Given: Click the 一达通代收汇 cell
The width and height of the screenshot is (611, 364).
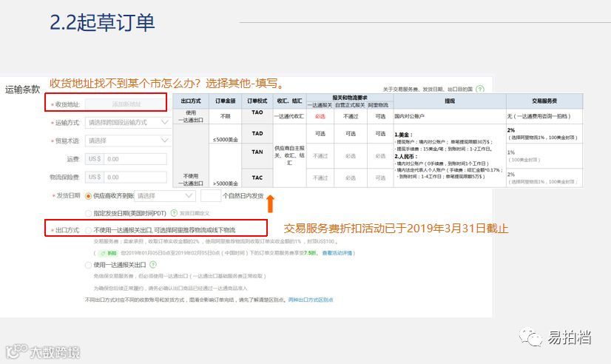Looking at the screenshot, I should [x=289, y=116].
